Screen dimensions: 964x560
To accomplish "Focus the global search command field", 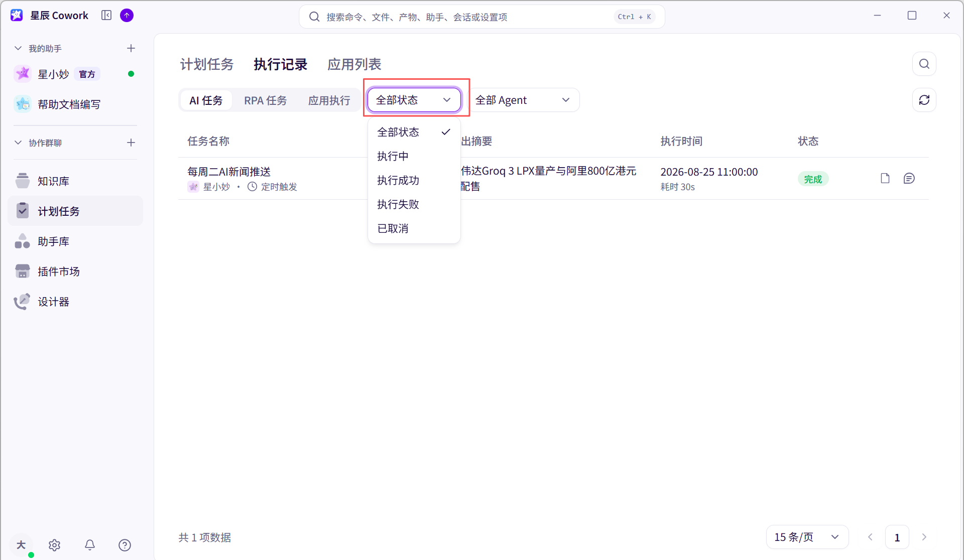I will [482, 17].
